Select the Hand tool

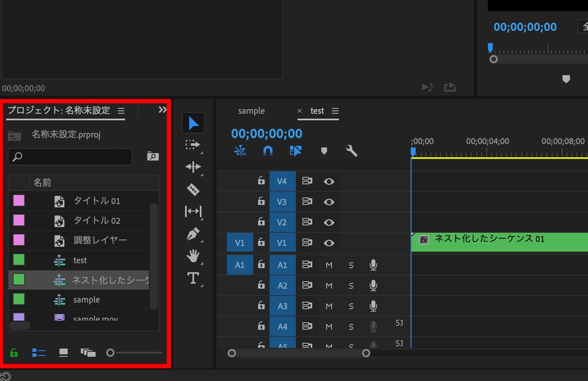click(193, 256)
